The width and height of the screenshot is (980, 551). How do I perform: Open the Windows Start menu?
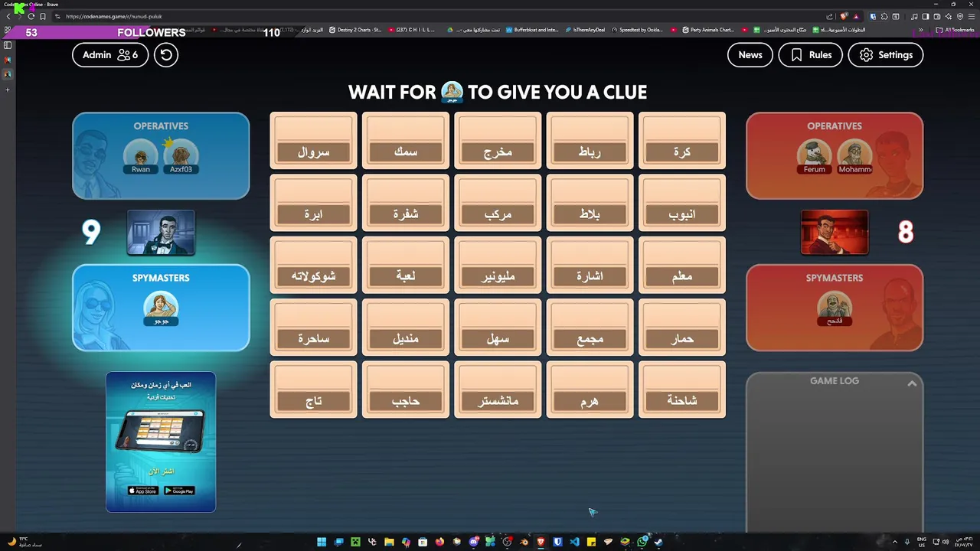[322, 542]
